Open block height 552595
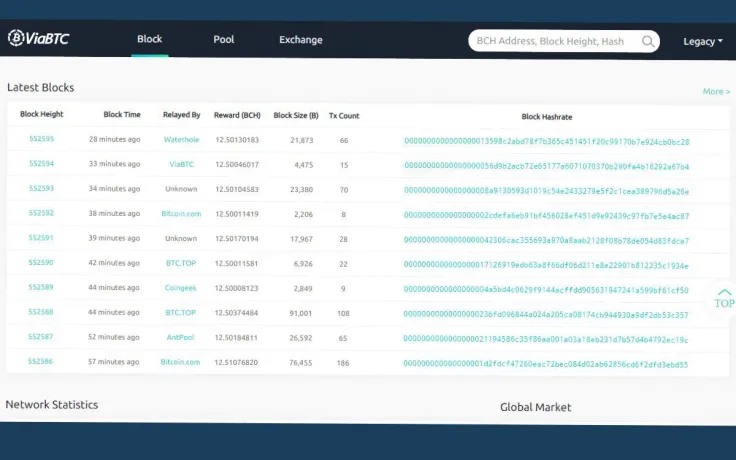Image resolution: width=736 pixels, height=460 pixels. click(41, 138)
